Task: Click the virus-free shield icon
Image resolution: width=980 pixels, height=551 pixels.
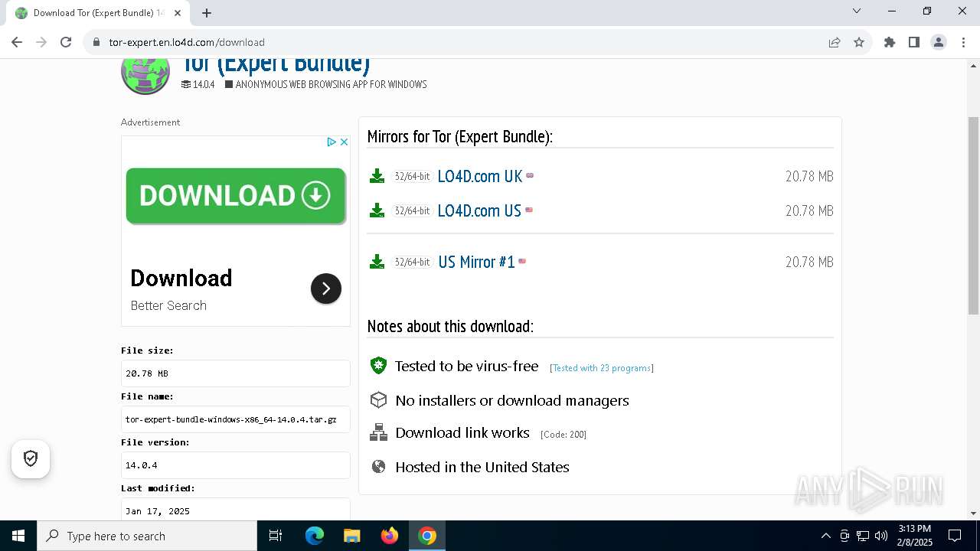Action: pos(378,366)
